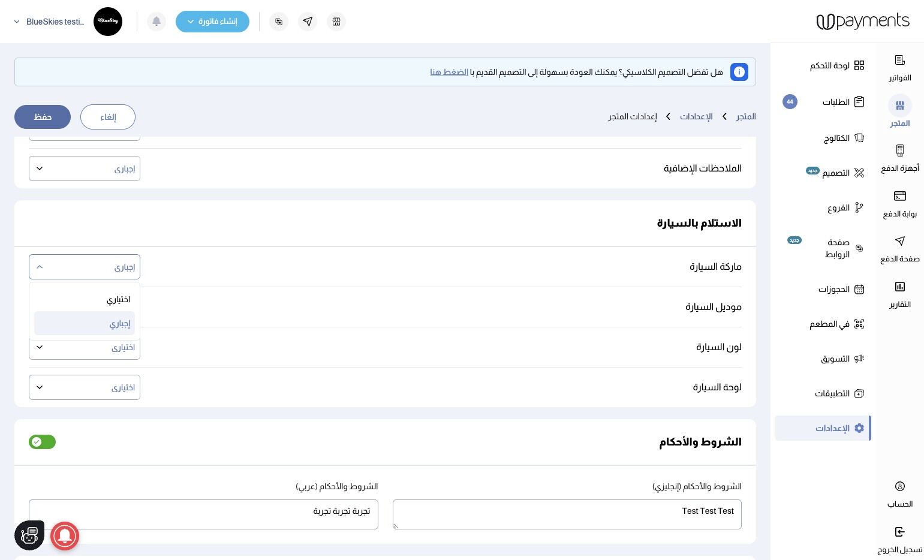The width and height of the screenshot is (924, 560).
Task: Click the إلغاء cancel button
Action: [x=108, y=117]
